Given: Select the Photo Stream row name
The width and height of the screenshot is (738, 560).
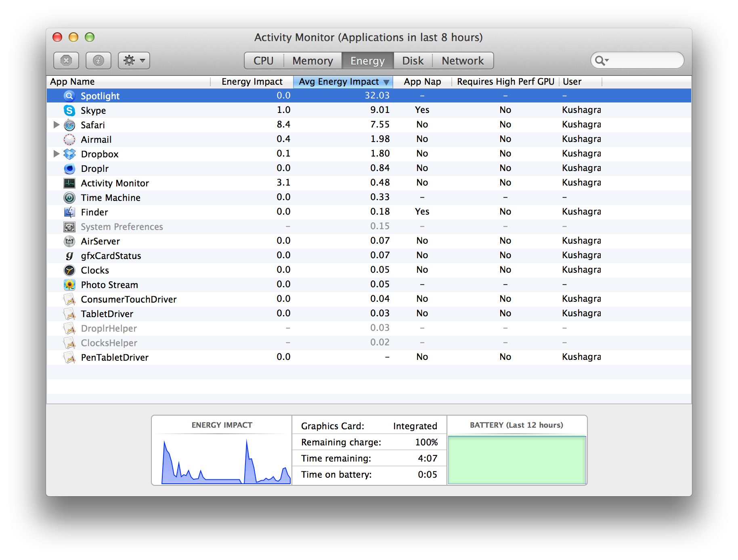Looking at the screenshot, I should [x=109, y=285].
